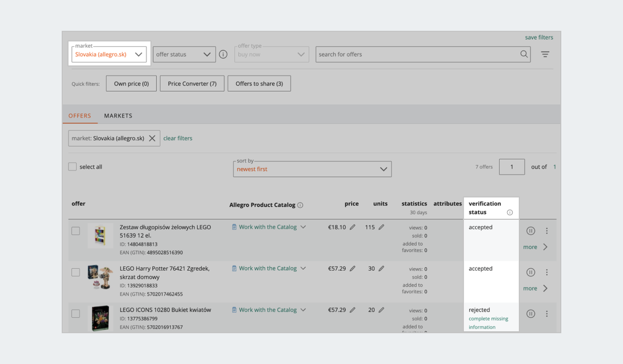Expand Work with the Catalog for LEGO ICONS
Image resolution: width=623 pixels, height=364 pixels.
(x=269, y=310)
